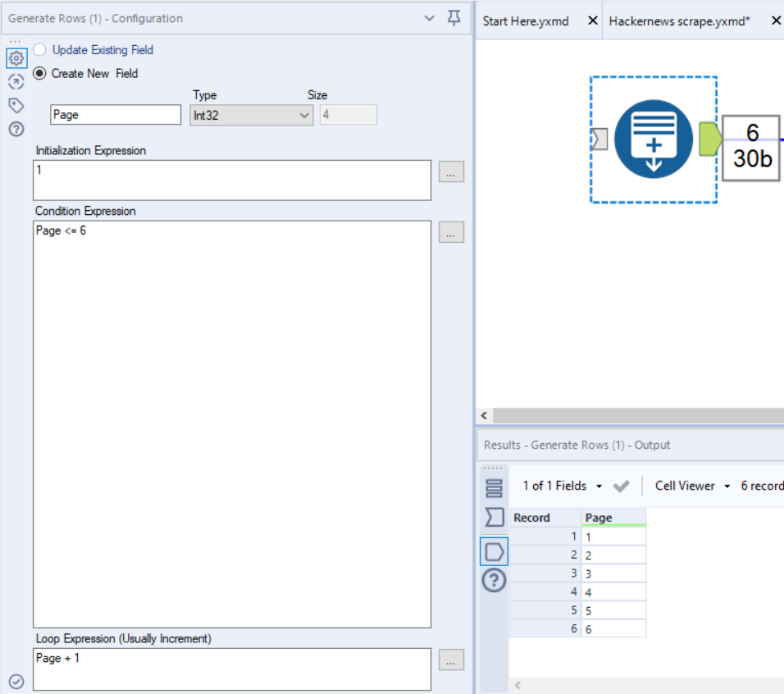This screenshot has height=694, width=784.
Task: Open the Navigation settings icon in sidebar
Action: point(16,81)
